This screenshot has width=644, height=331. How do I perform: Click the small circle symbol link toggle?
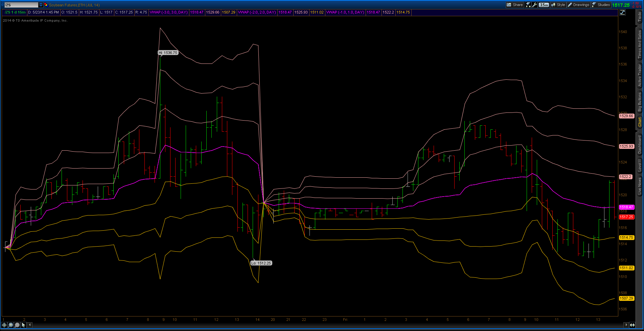2,5
